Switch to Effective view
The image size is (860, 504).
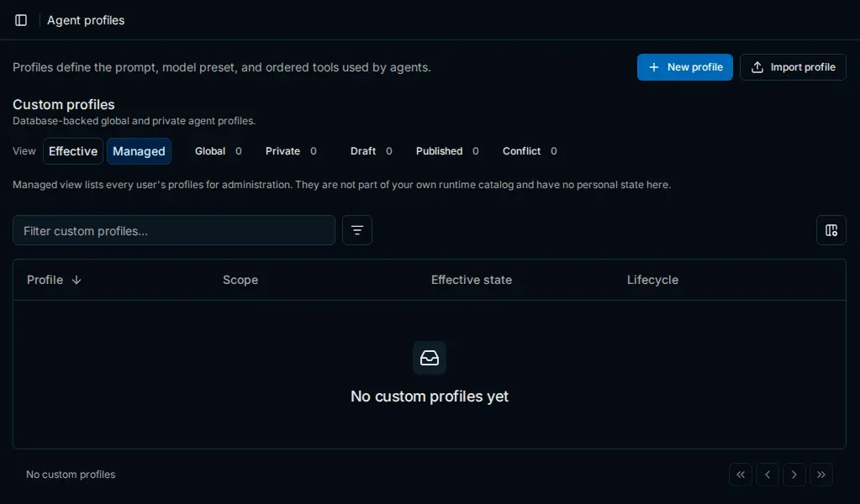[x=73, y=151]
